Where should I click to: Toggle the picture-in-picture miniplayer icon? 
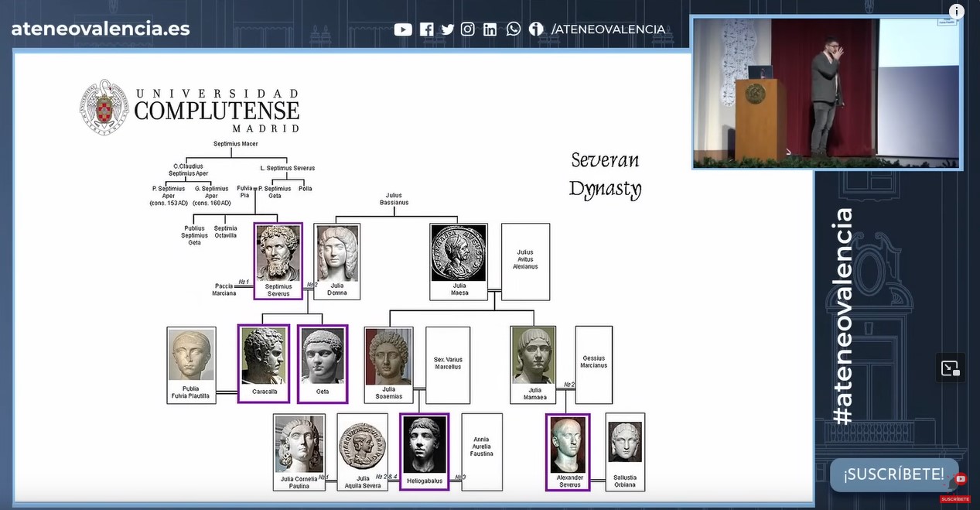[x=951, y=368]
